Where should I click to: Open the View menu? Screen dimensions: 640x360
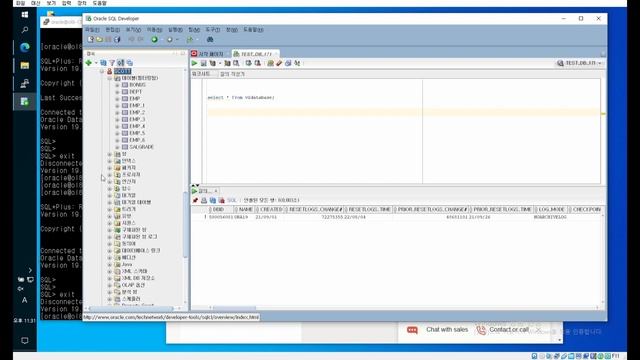tap(133, 30)
